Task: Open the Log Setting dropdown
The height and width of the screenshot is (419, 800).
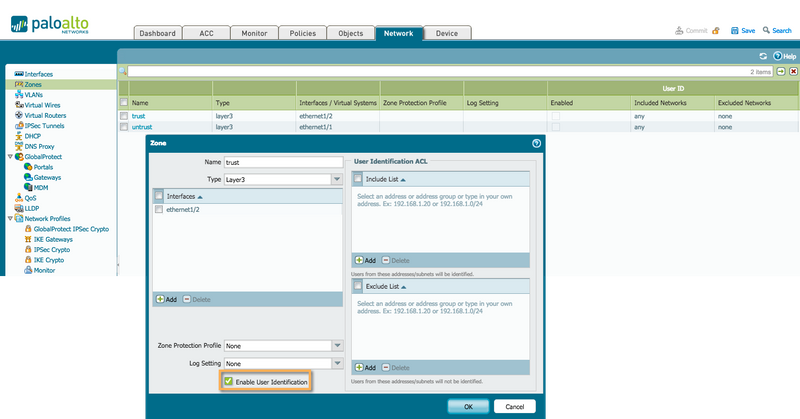Action: [337, 363]
